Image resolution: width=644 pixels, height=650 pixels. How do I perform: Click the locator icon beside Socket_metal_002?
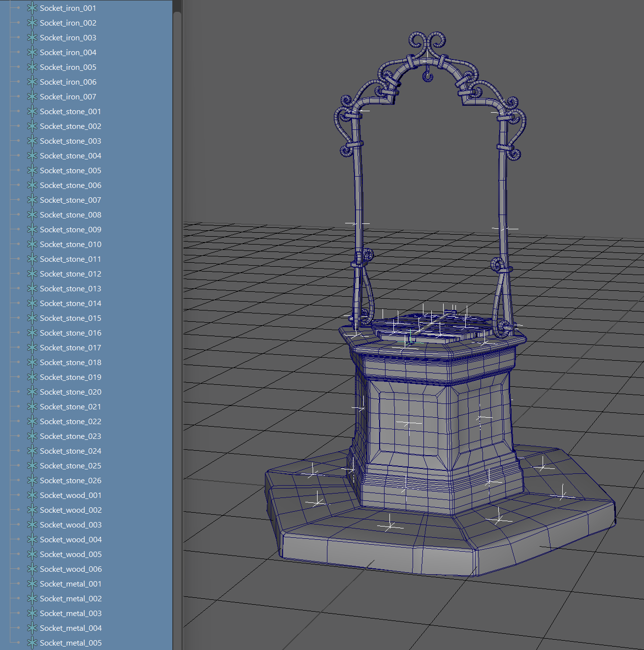[32, 598]
